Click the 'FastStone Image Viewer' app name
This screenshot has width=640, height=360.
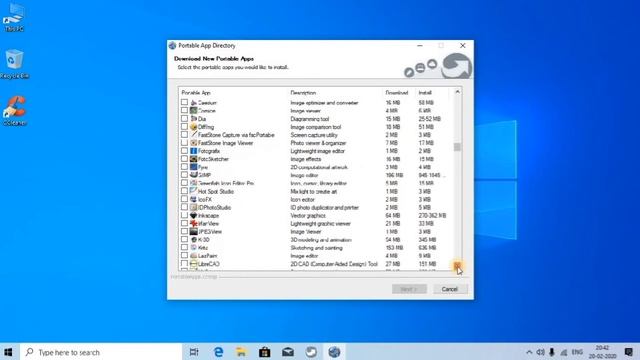point(225,143)
